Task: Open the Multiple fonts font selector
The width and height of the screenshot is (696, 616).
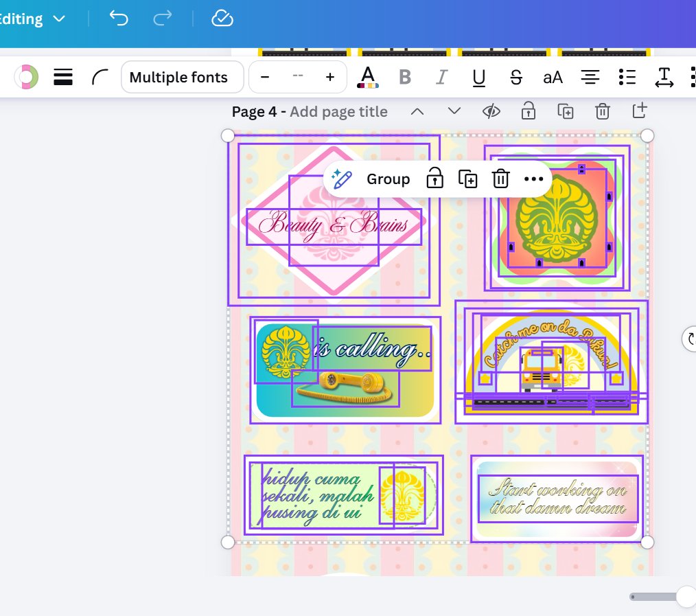Action: pyautogui.click(x=182, y=77)
